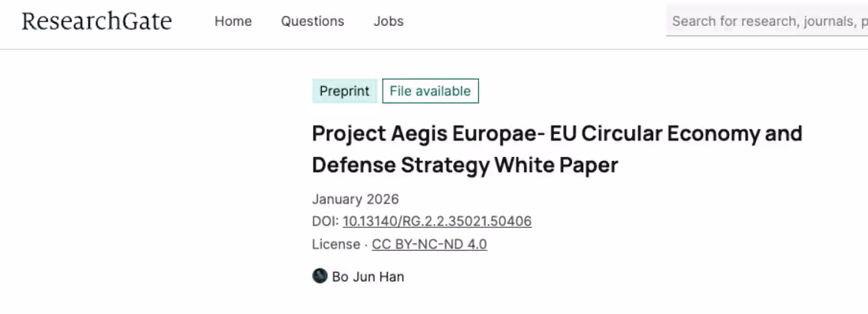Click the "DOI:" label text
Screen dimensions: 868x314
point(325,222)
